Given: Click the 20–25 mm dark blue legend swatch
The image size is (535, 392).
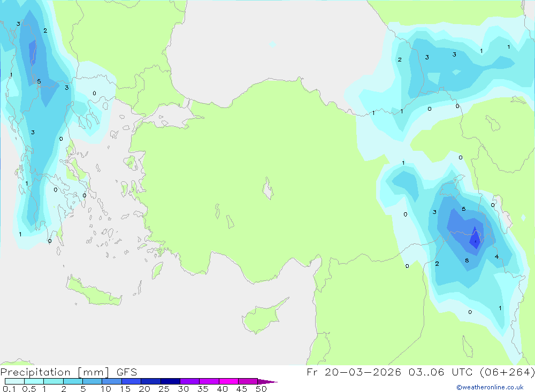Looking at the screenshot, I should (x=150, y=381).
